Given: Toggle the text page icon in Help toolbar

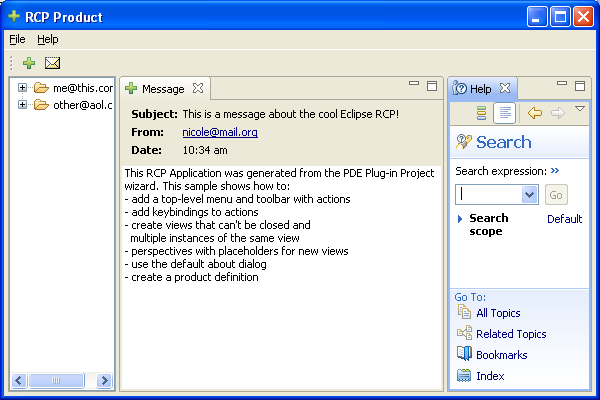Looking at the screenshot, I should [x=504, y=113].
